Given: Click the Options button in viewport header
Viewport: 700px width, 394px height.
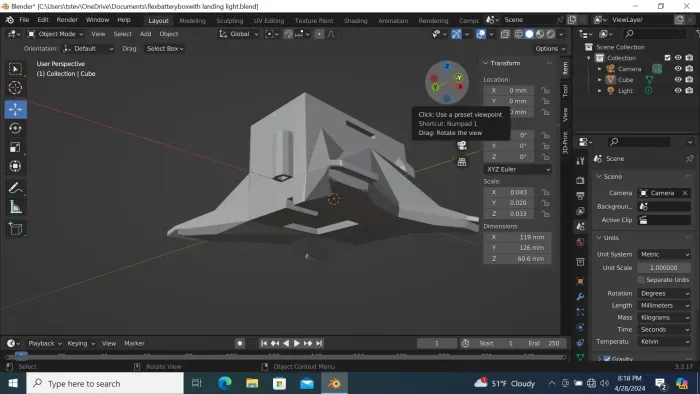Looking at the screenshot, I should coord(550,49).
